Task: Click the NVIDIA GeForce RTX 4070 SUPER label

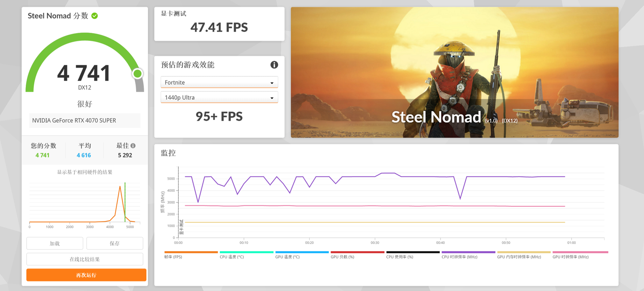Action: point(74,120)
